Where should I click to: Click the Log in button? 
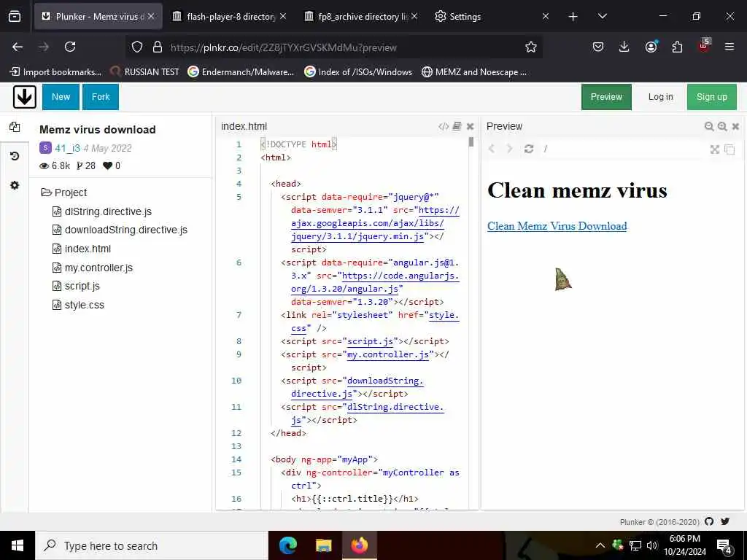(x=660, y=97)
